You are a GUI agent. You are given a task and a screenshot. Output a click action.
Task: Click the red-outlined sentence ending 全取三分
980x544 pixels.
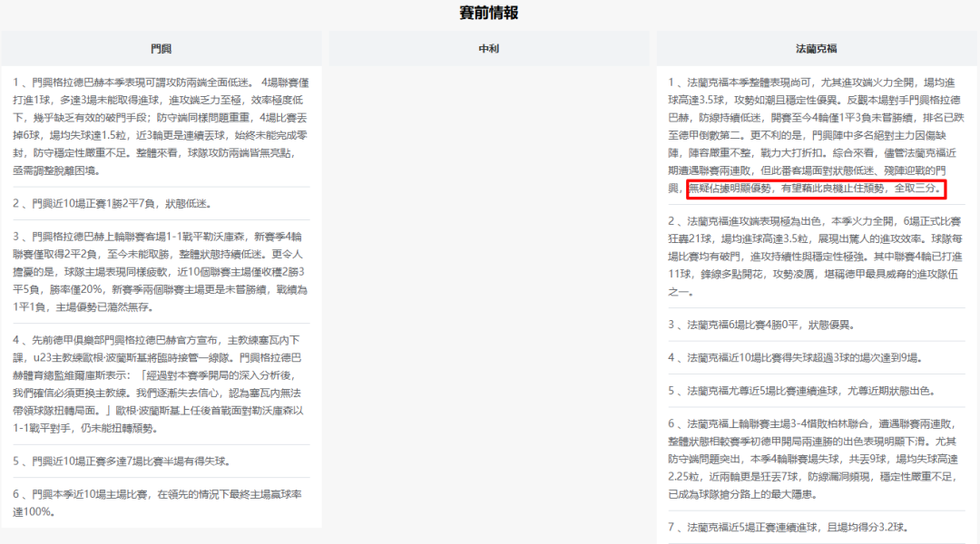point(816,189)
